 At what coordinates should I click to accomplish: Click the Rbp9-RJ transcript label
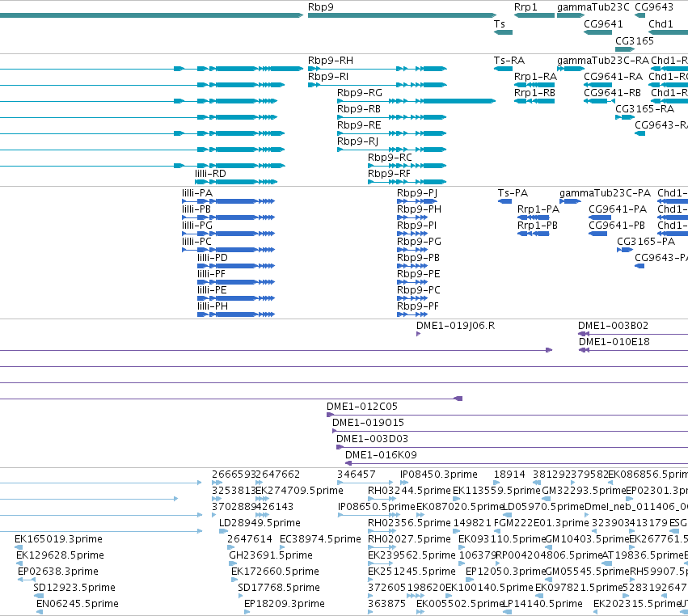pyautogui.click(x=357, y=141)
